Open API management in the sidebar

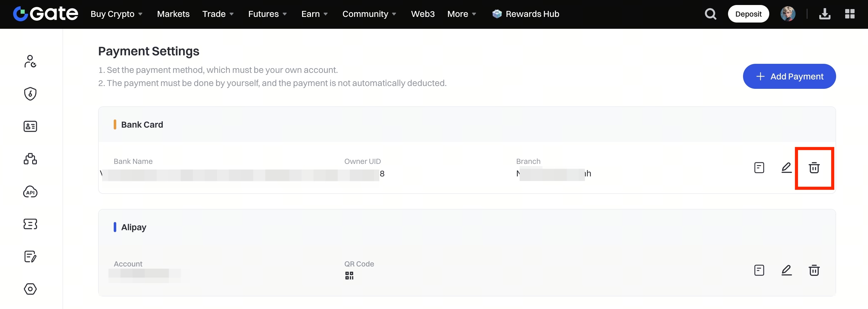[x=30, y=192]
